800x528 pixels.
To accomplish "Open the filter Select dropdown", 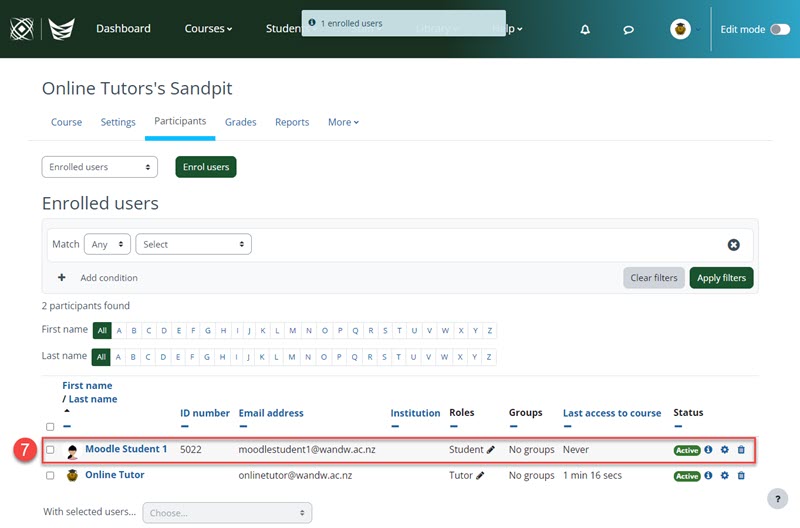I will point(193,244).
